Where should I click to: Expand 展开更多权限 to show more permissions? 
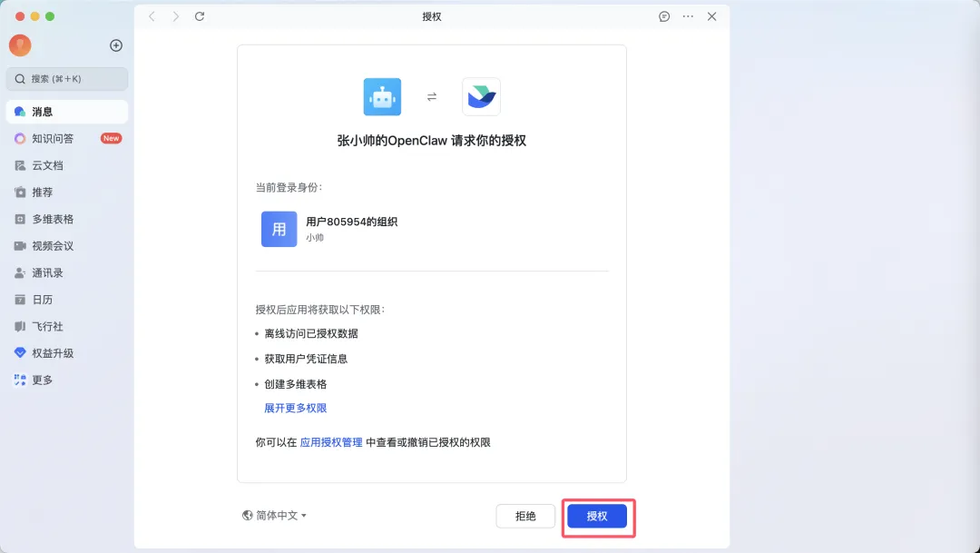(296, 408)
